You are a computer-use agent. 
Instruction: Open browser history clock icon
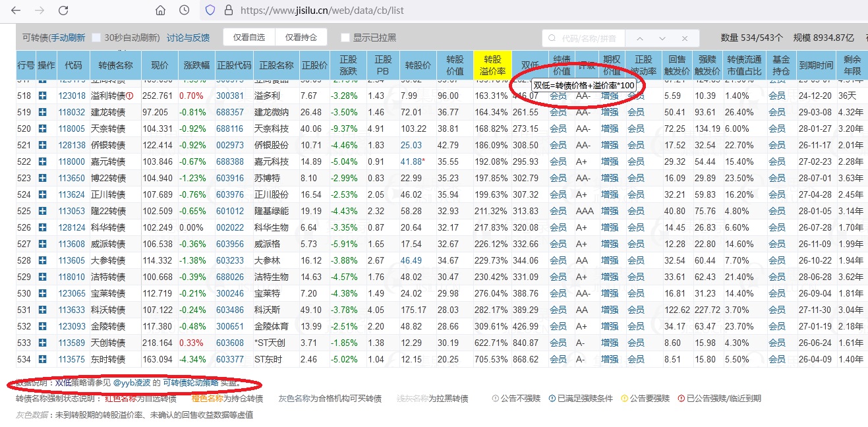(185, 11)
